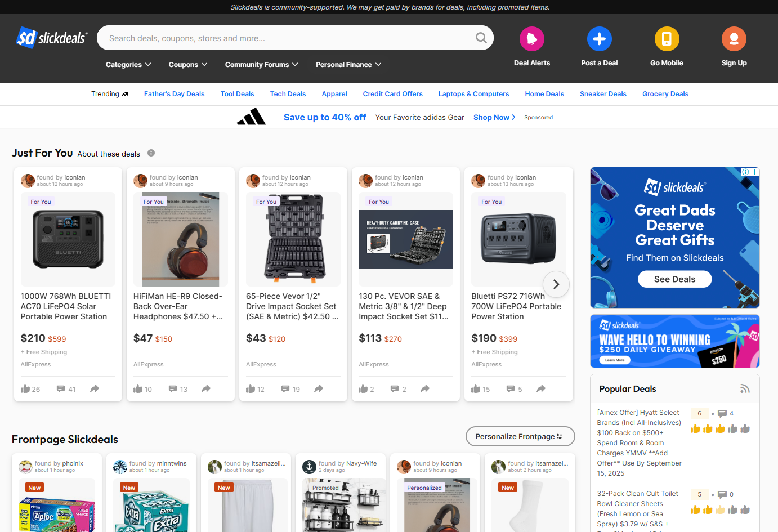The image size is (778, 532).
Task: Share the BLUETTI AC70 power station deal
Action: (95, 389)
